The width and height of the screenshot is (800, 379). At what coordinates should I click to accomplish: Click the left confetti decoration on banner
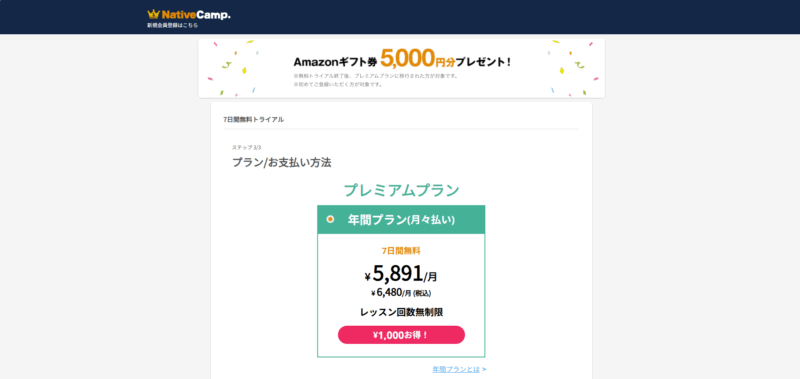234,68
